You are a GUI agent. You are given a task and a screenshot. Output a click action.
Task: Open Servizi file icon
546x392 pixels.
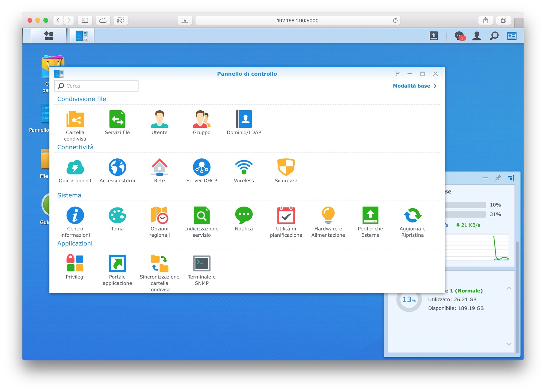point(117,123)
